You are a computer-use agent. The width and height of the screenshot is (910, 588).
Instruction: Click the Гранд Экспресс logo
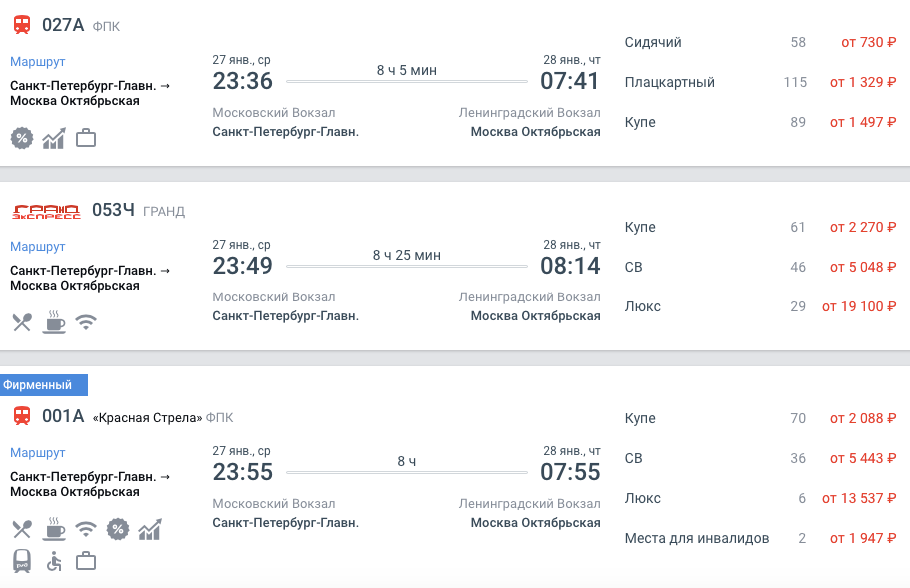coord(46,211)
